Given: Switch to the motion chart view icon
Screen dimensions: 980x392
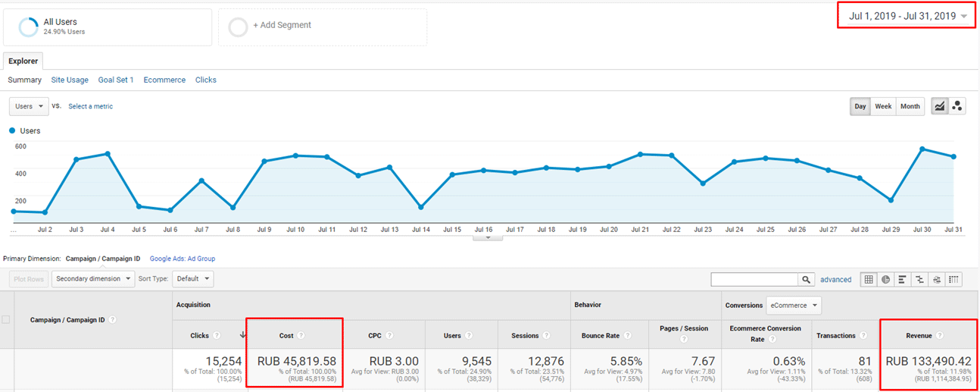Looking at the screenshot, I should pos(957,106).
